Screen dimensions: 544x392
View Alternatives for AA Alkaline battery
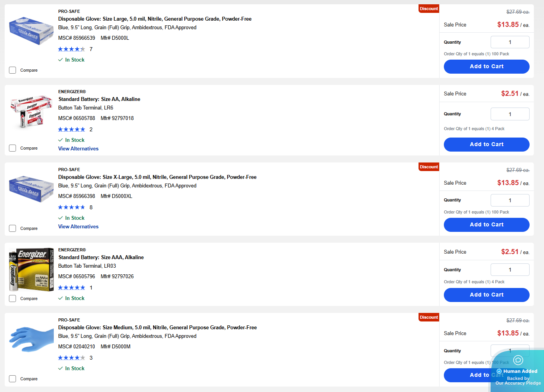click(78, 148)
